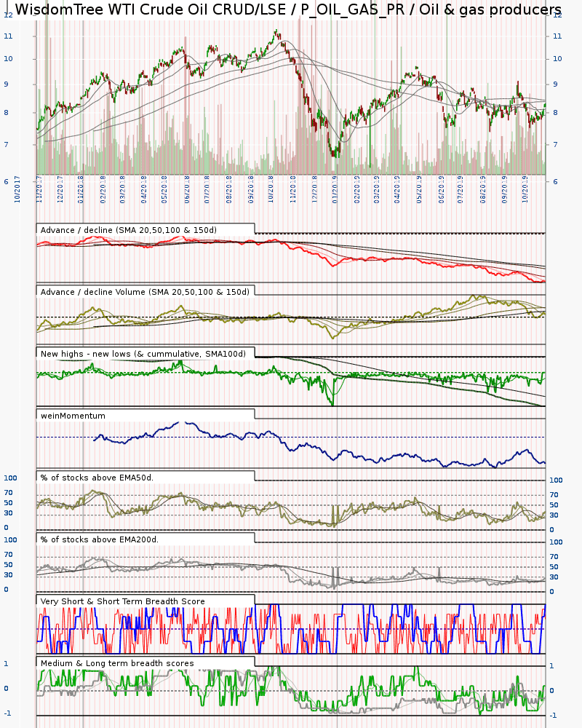Click left axis value 1 of Medium & Long panel
The image size is (582, 728).
coord(6,663)
